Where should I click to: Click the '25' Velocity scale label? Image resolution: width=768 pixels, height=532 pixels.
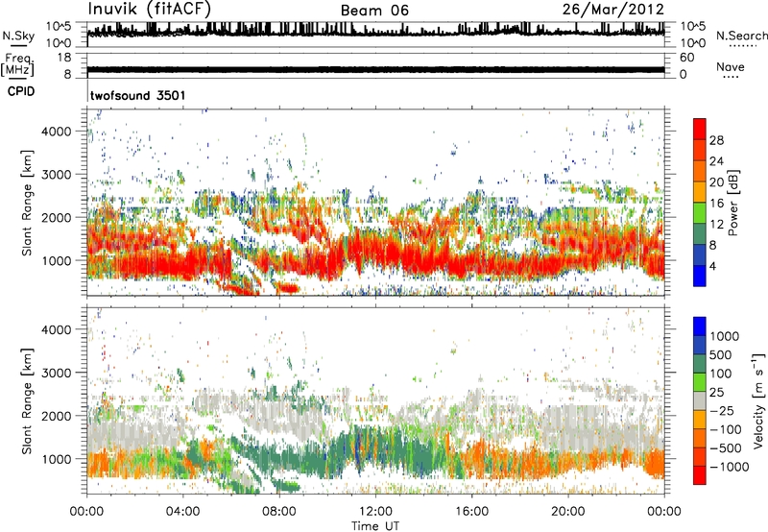(716, 393)
